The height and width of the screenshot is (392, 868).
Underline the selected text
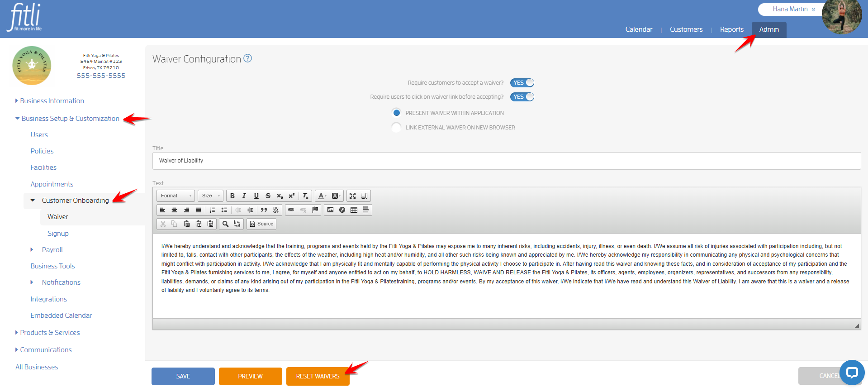tap(256, 196)
